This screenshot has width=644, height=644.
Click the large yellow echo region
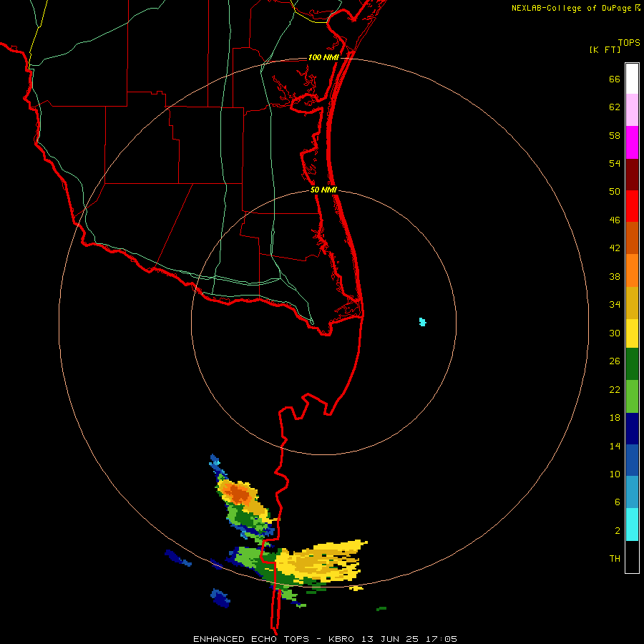click(x=320, y=560)
